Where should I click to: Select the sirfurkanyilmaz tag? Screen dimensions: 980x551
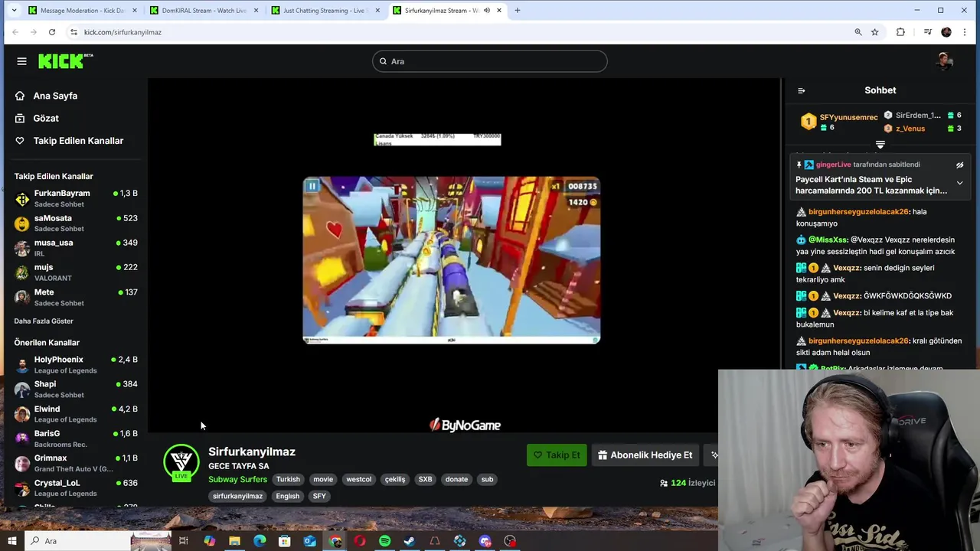coord(237,496)
